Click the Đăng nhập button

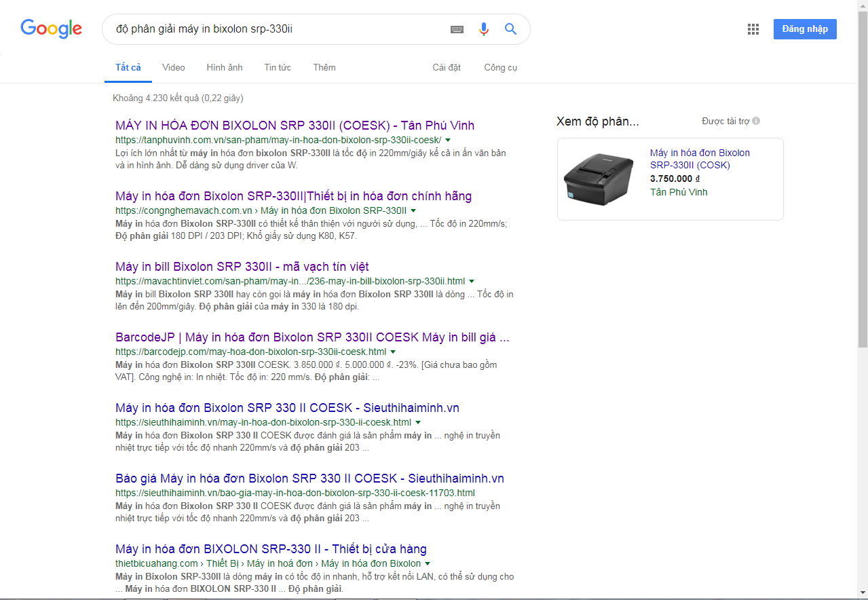coord(805,29)
